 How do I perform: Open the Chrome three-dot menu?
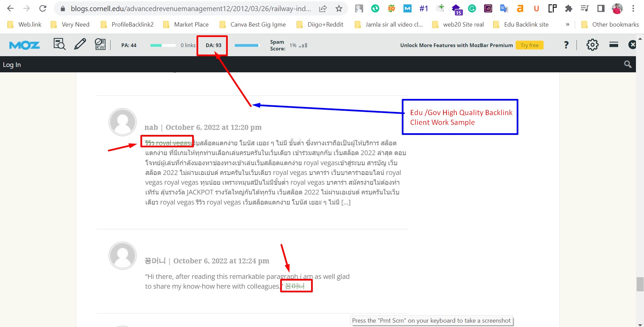pyautogui.click(x=633, y=9)
